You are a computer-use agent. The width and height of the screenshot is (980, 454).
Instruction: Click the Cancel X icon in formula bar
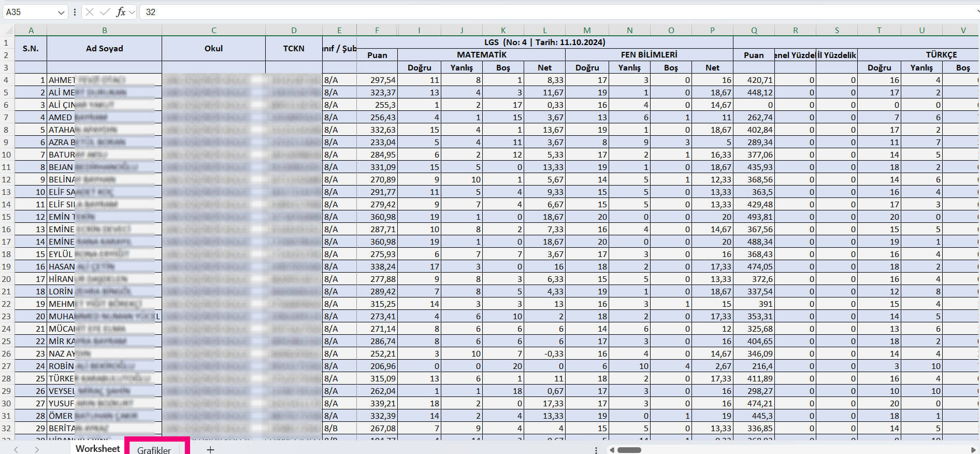click(90, 12)
